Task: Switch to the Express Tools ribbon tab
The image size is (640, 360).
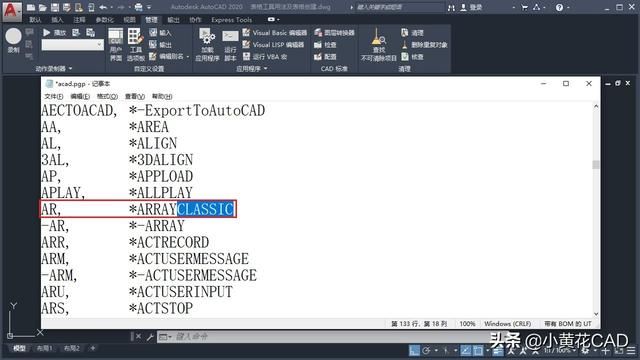Action: click(231, 20)
